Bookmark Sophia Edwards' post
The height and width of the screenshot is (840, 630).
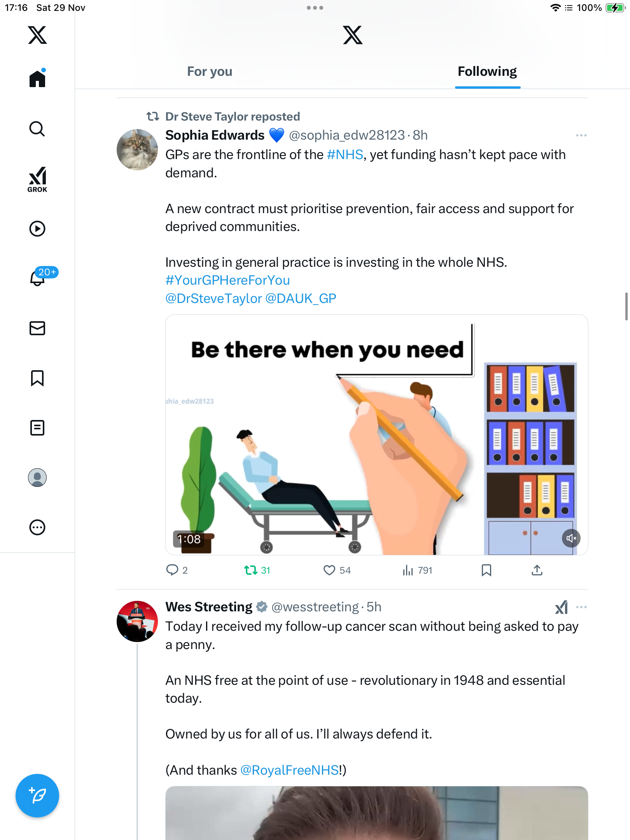pos(486,570)
